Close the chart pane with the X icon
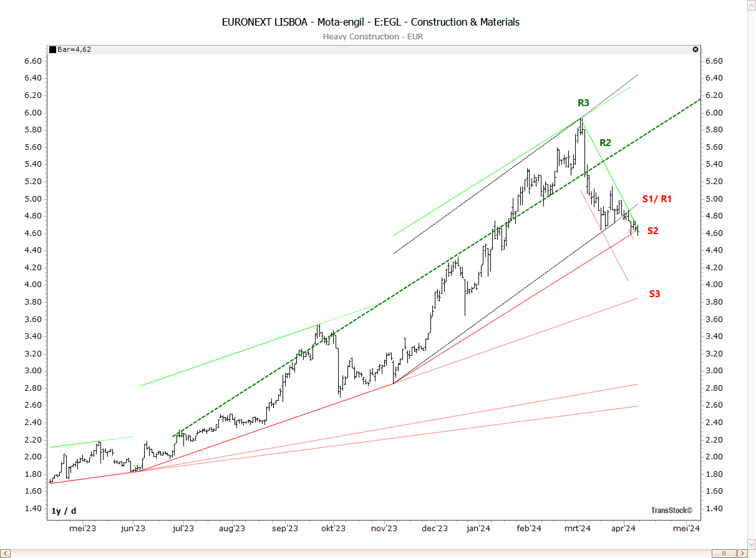This screenshot has height=558, width=756. pos(695,49)
